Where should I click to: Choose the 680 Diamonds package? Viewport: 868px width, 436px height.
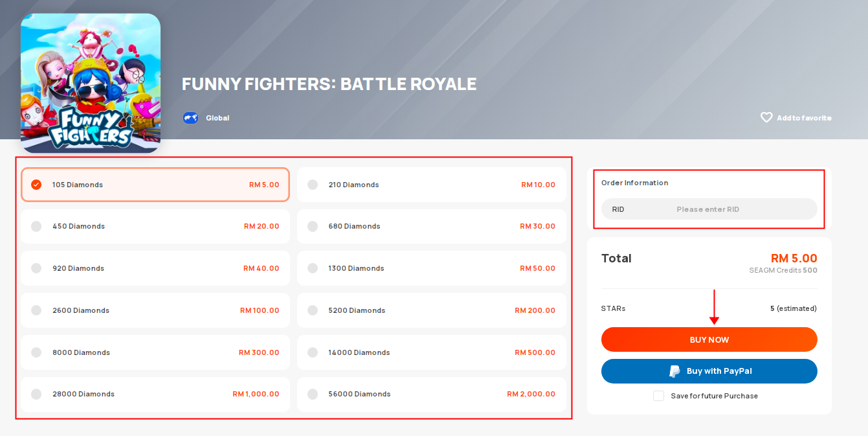point(432,226)
